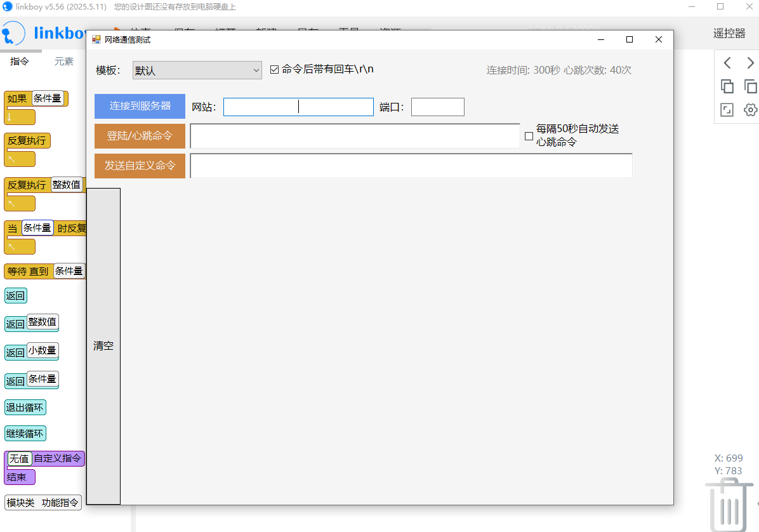Open the 模板 dropdown showing 默认
The height and width of the screenshot is (532, 759).
(x=197, y=70)
